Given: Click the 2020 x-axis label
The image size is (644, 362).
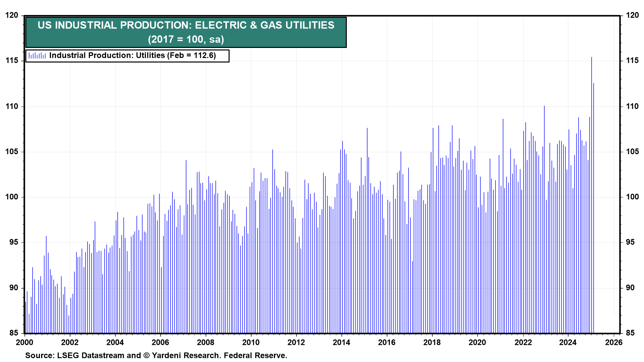Looking at the screenshot, I should click(x=477, y=342).
